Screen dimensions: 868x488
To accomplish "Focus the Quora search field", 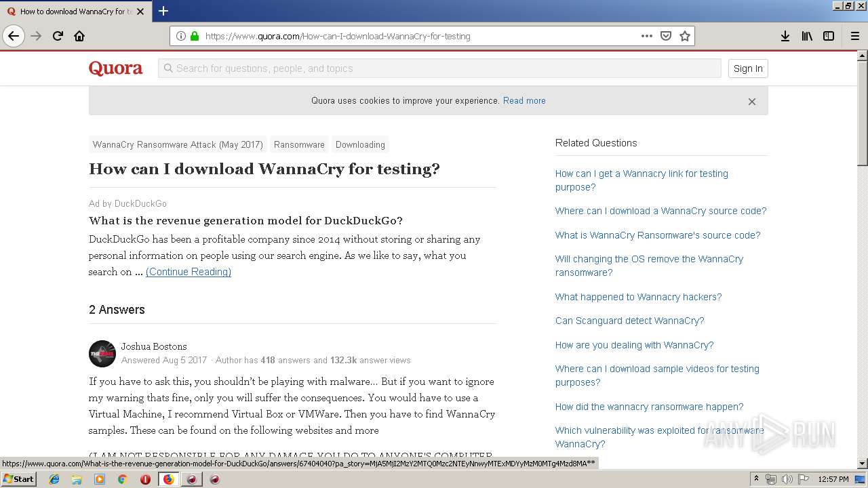I will (x=439, y=68).
